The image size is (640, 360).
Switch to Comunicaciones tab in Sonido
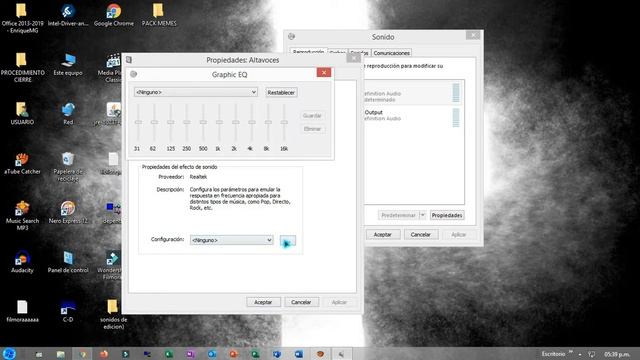(x=391, y=53)
